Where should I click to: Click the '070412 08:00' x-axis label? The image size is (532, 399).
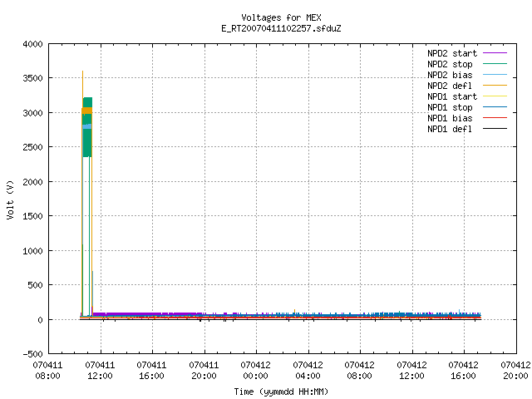click(359, 371)
